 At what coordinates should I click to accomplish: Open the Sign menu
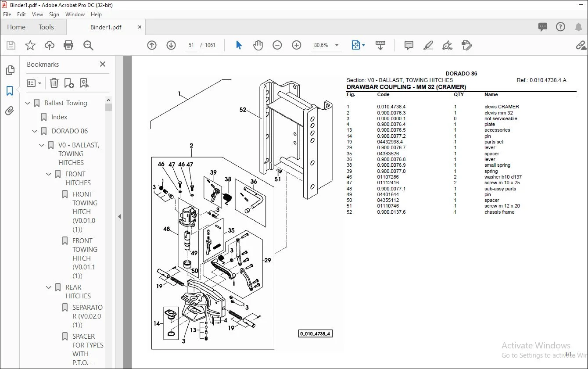tap(54, 14)
